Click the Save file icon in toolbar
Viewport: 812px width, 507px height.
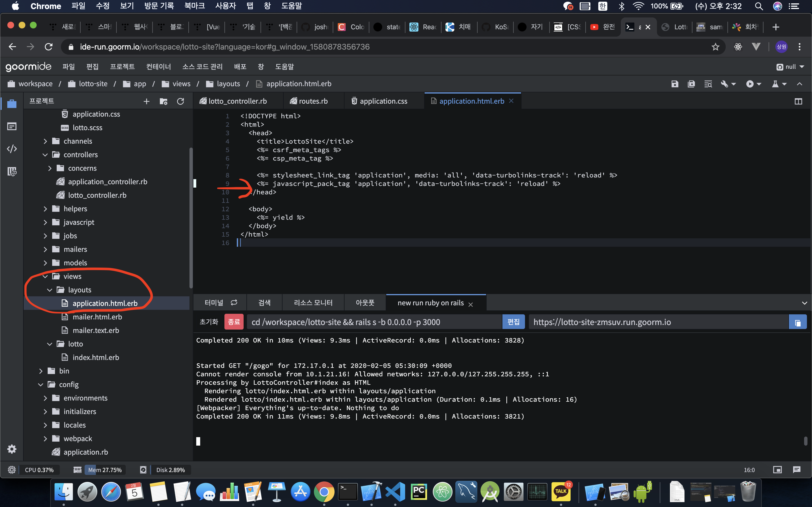674,84
